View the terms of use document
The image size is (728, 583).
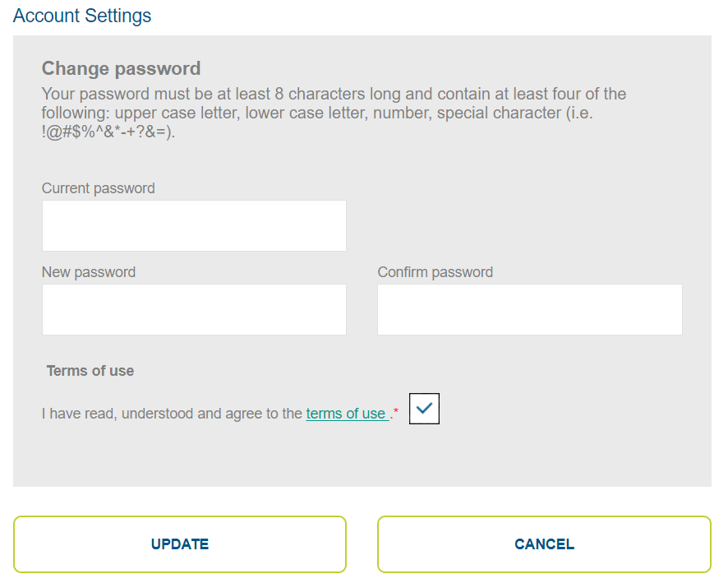(346, 414)
